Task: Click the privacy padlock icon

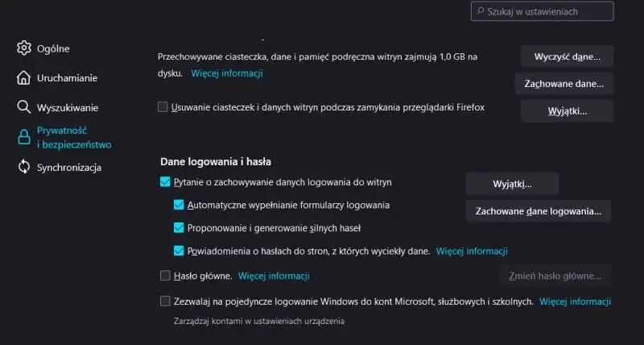Action: [x=24, y=137]
